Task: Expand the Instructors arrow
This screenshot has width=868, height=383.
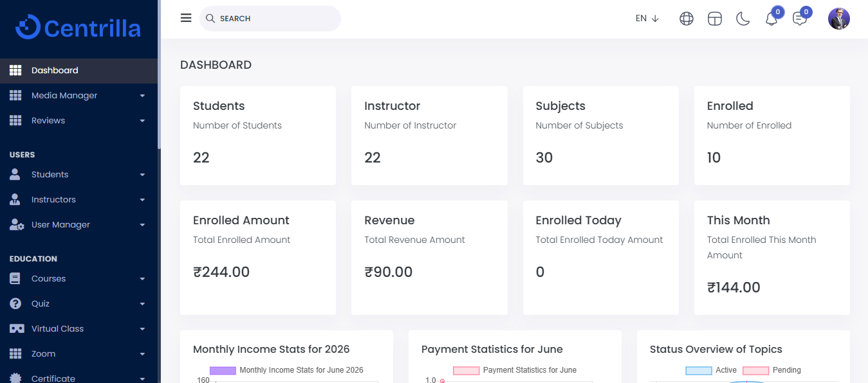Action: tap(142, 200)
